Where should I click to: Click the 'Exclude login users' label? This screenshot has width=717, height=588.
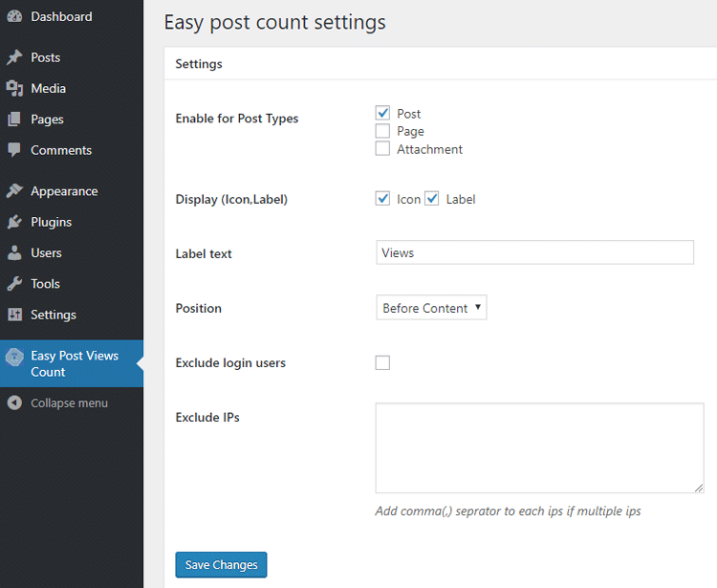point(230,363)
